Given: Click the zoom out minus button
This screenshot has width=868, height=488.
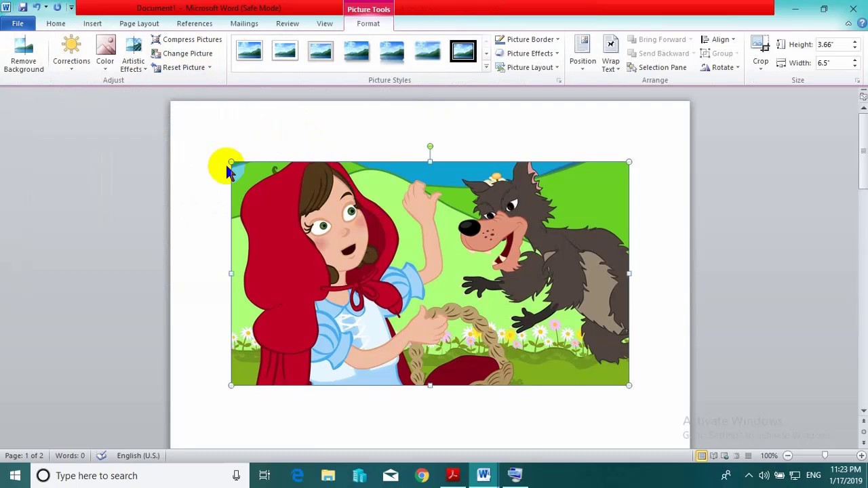Looking at the screenshot, I should pyautogui.click(x=788, y=455).
